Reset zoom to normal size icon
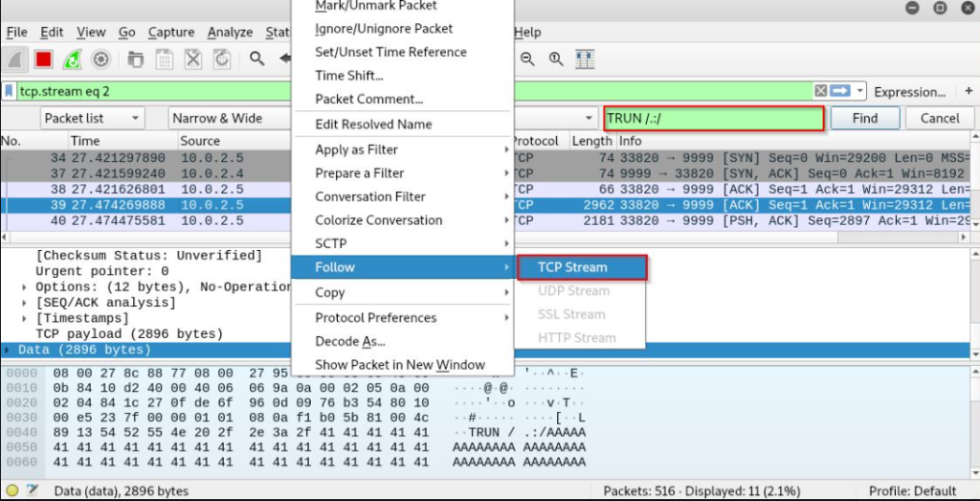 [555, 59]
